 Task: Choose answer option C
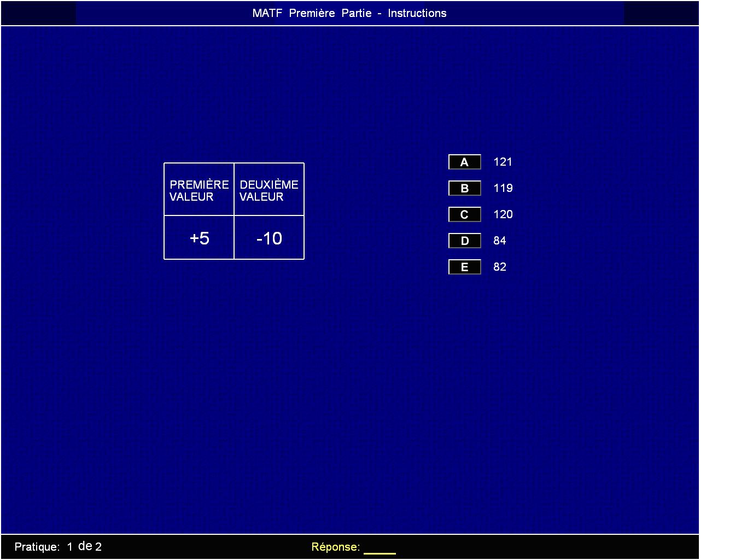[464, 214]
